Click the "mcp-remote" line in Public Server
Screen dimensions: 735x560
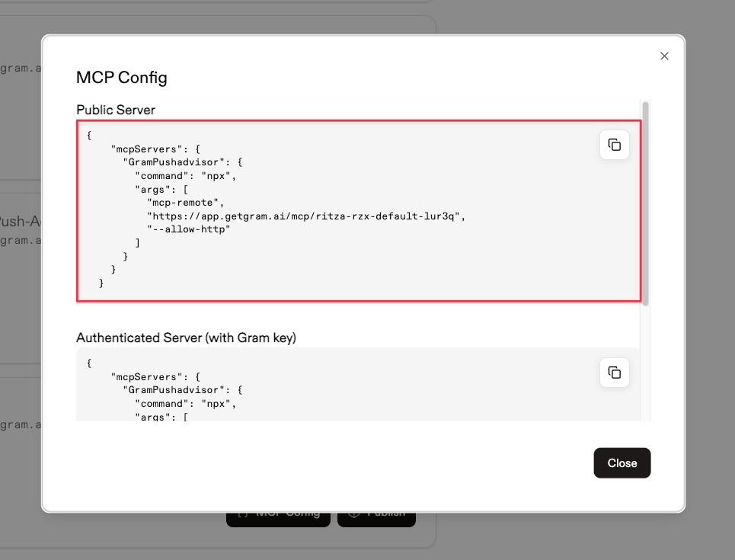[186, 203]
